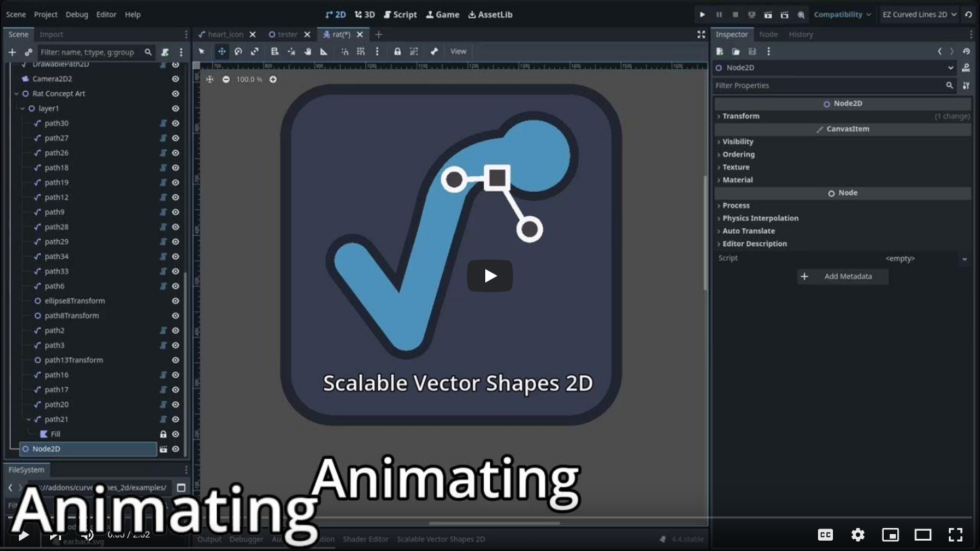Viewport: 980px width, 551px height.
Task: Open the View menu button in viewport toolbar
Action: click(458, 52)
